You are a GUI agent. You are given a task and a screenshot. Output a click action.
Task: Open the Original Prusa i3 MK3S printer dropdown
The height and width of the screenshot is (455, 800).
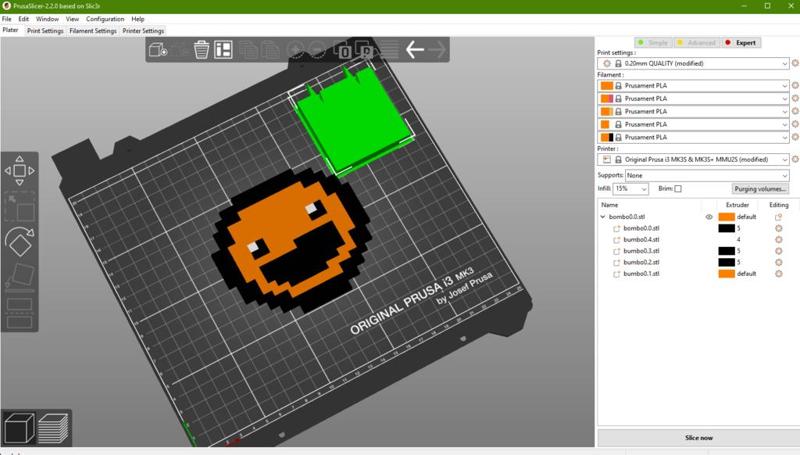693,159
